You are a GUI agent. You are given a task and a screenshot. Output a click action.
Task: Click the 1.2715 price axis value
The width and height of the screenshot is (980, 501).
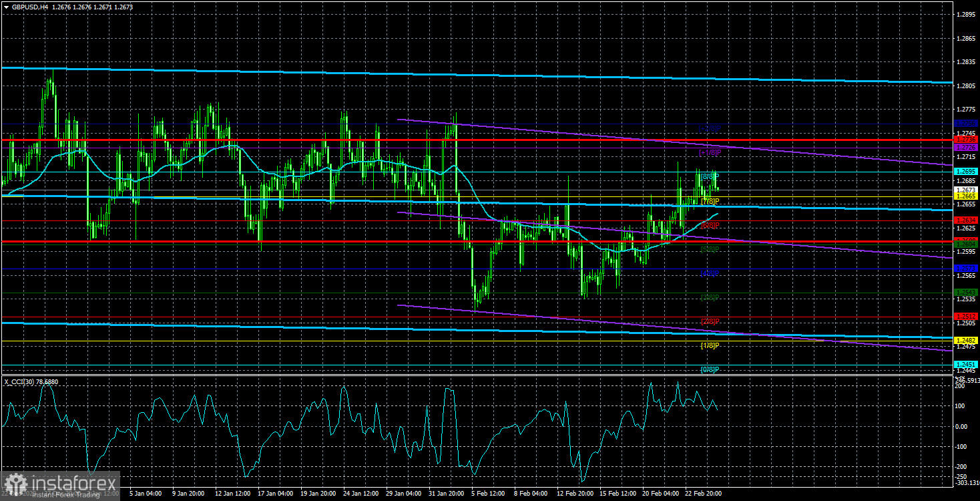(967, 157)
